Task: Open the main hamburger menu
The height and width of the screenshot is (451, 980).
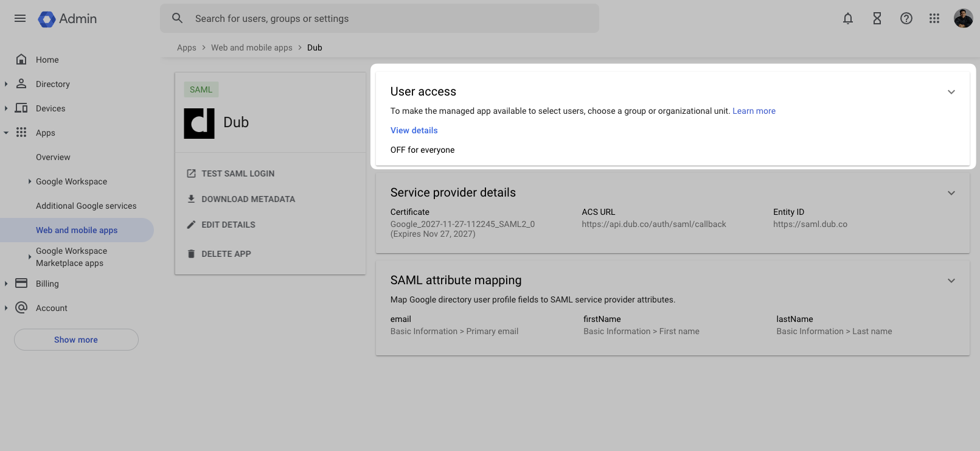Action: coord(20,18)
